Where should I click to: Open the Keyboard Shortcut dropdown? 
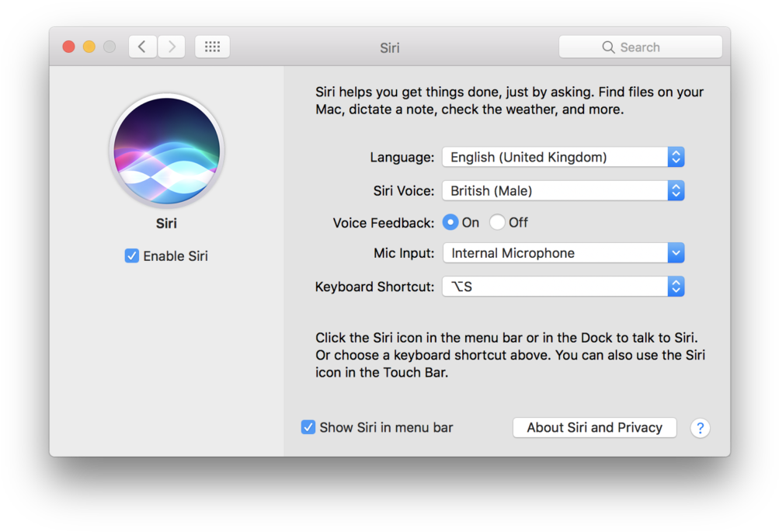pyautogui.click(x=563, y=287)
